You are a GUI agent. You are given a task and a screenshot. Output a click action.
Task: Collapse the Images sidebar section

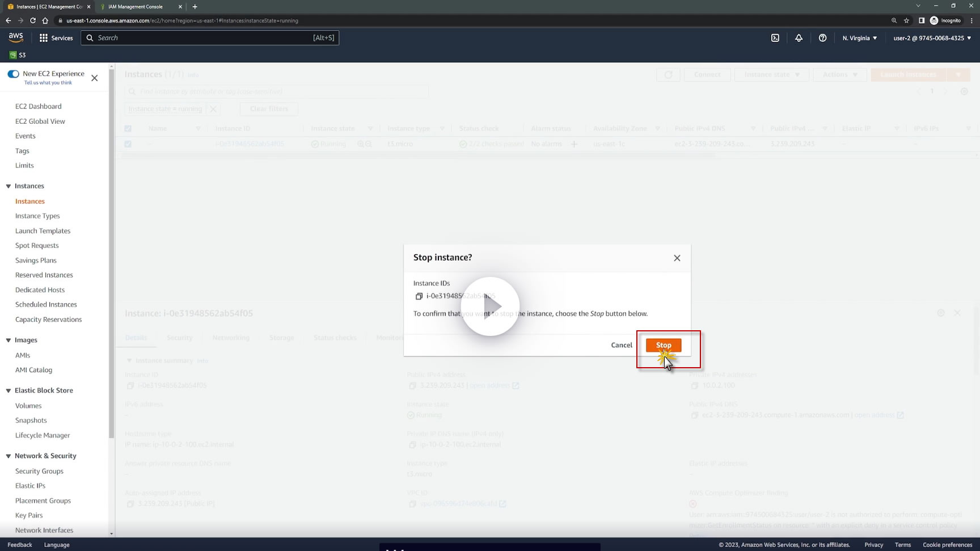(9, 340)
